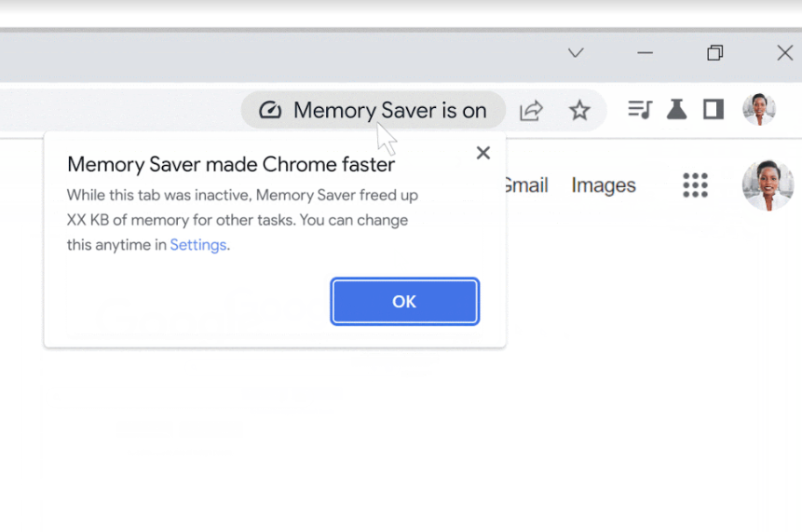Click inside the address bar
Screen dimensions: 802x532
(x=121, y=110)
